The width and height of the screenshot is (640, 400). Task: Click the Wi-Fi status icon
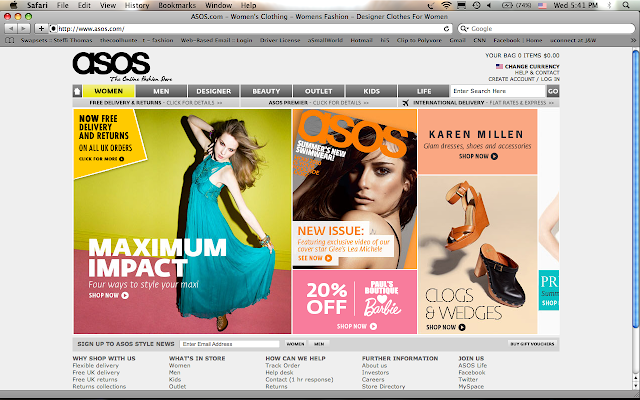click(x=447, y=5)
